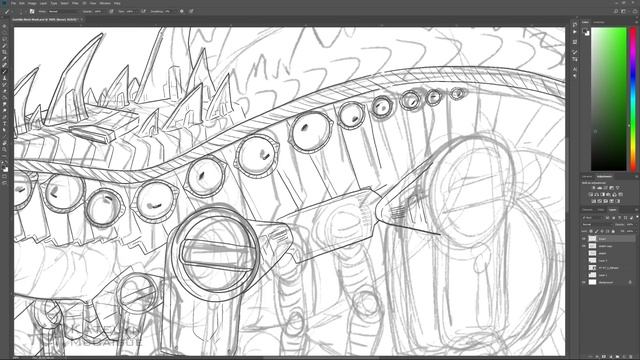Select the Horizontal Type tool

coord(4,124)
